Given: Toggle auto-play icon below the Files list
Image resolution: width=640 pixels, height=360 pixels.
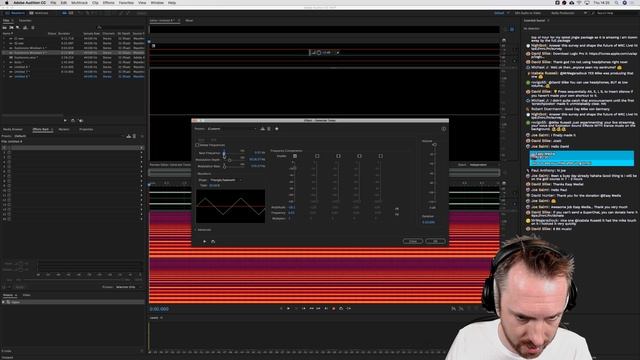Looking at the screenshot, I should [x=81, y=121].
